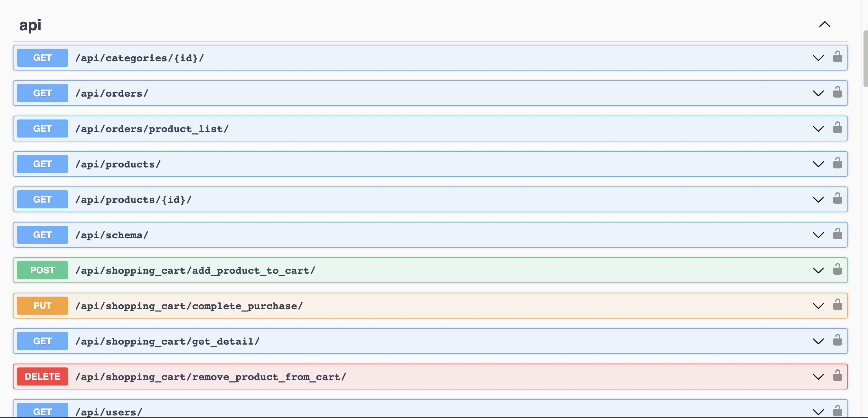
Task: Expand get_detail chevron arrow
Action: (x=818, y=341)
